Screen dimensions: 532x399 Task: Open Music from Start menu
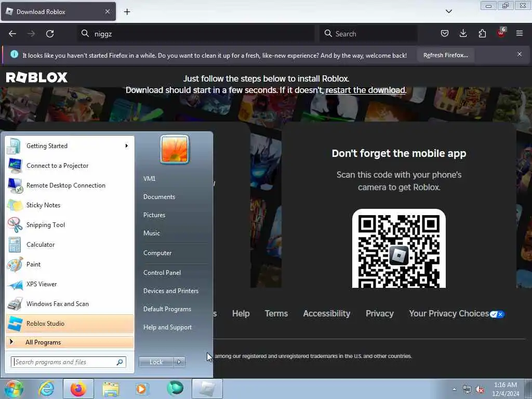[152, 233]
